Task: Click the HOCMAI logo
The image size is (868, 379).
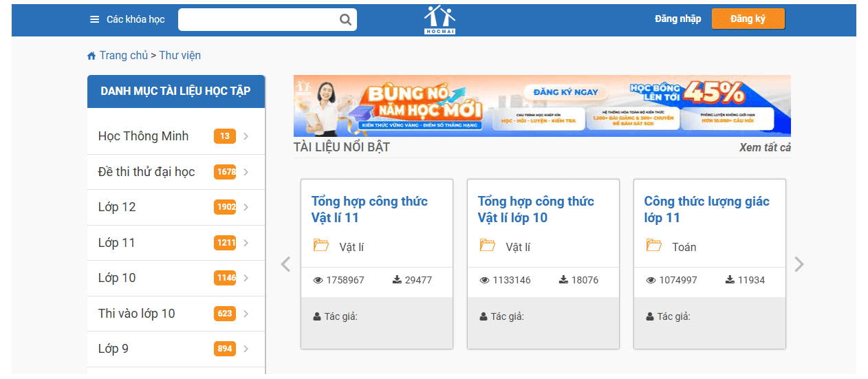Action: coord(440,19)
